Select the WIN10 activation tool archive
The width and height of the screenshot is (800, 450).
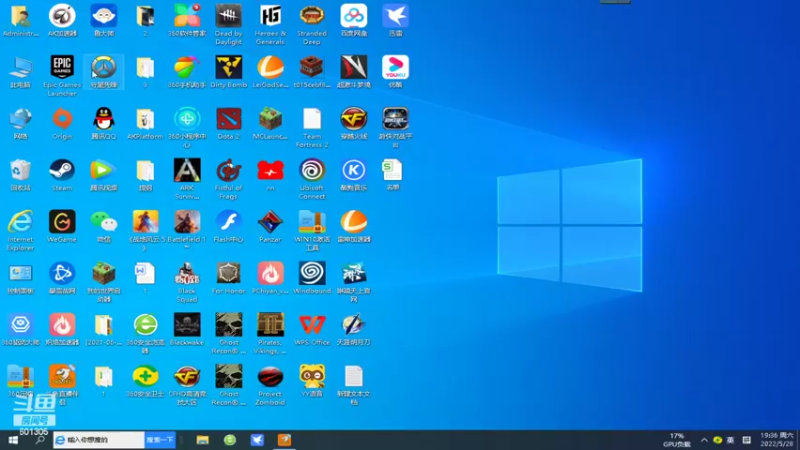pyautogui.click(x=312, y=230)
